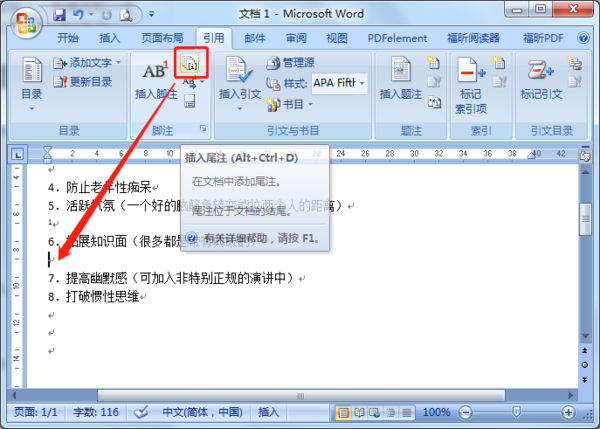600x429 pixels.
Task: Switch to Web Layout view
Action: [x=375, y=413]
